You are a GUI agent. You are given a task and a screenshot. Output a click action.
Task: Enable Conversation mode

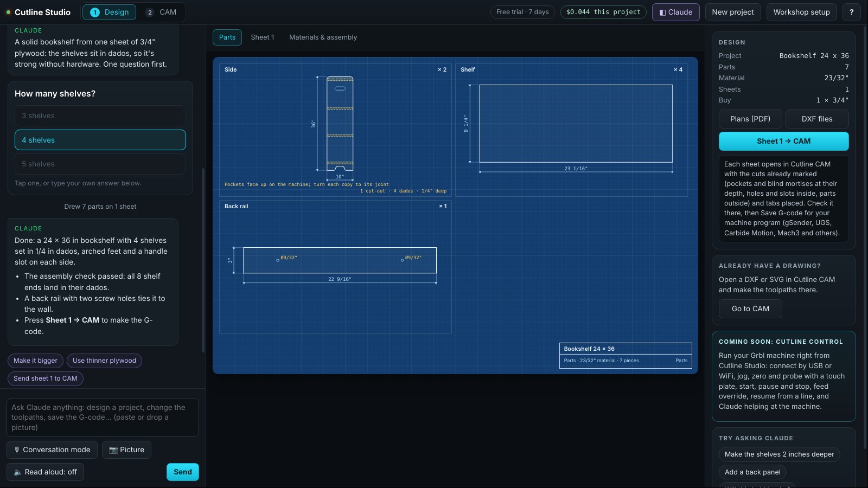52,450
